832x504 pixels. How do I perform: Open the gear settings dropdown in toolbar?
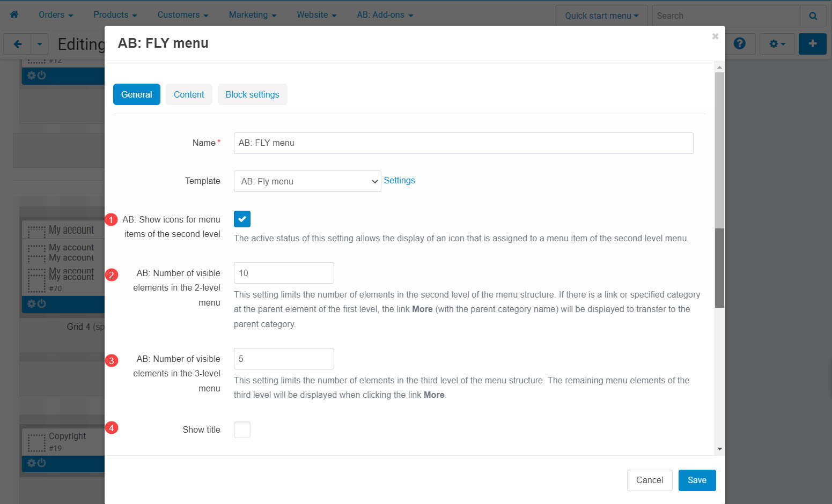[777, 44]
